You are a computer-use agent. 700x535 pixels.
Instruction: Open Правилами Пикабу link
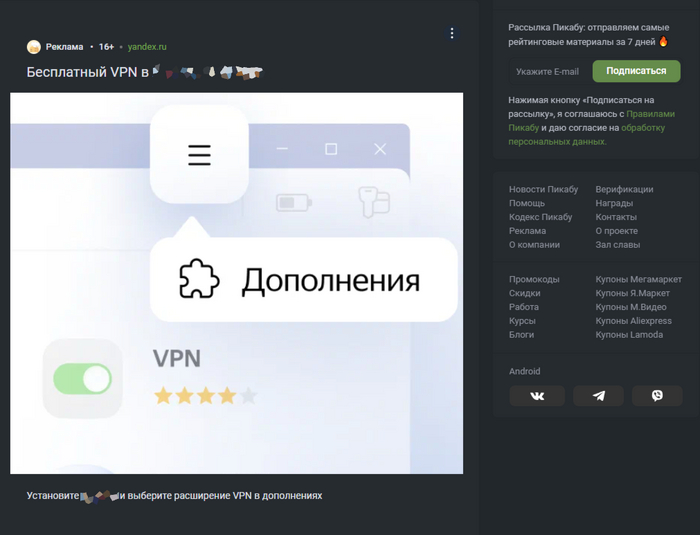592,121
